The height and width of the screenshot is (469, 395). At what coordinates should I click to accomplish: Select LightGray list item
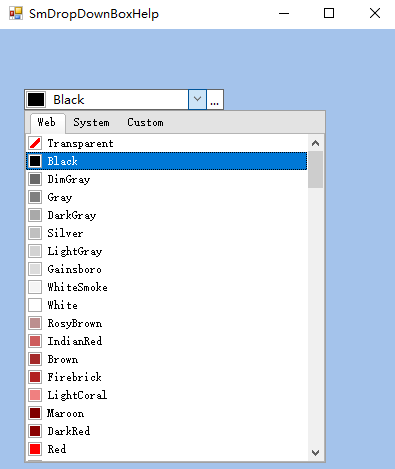click(167, 251)
